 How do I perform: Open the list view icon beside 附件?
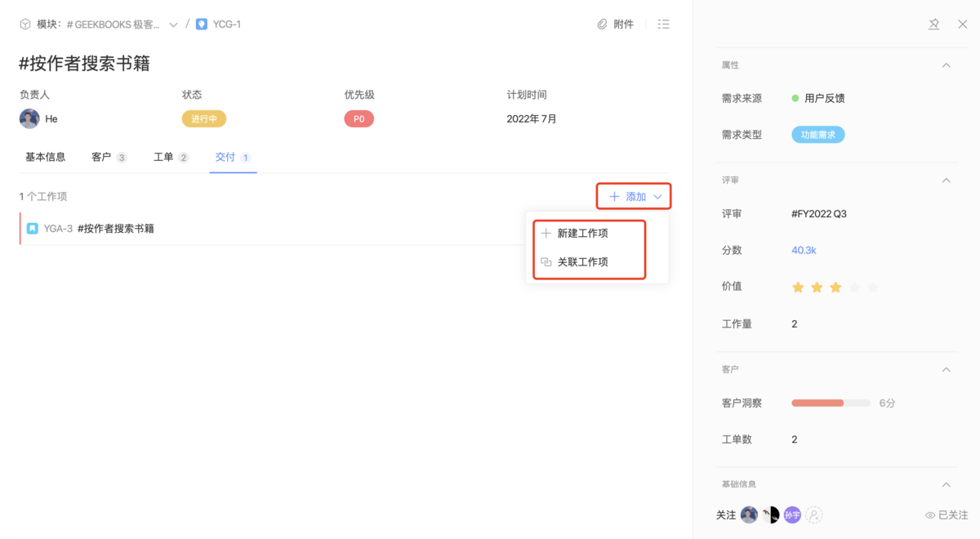coord(663,24)
